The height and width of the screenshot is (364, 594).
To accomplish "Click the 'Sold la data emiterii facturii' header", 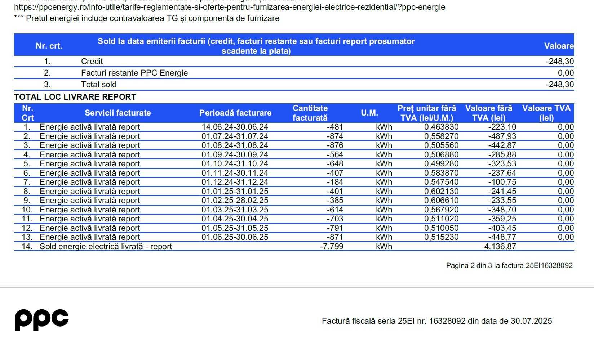I will point(256,46).
